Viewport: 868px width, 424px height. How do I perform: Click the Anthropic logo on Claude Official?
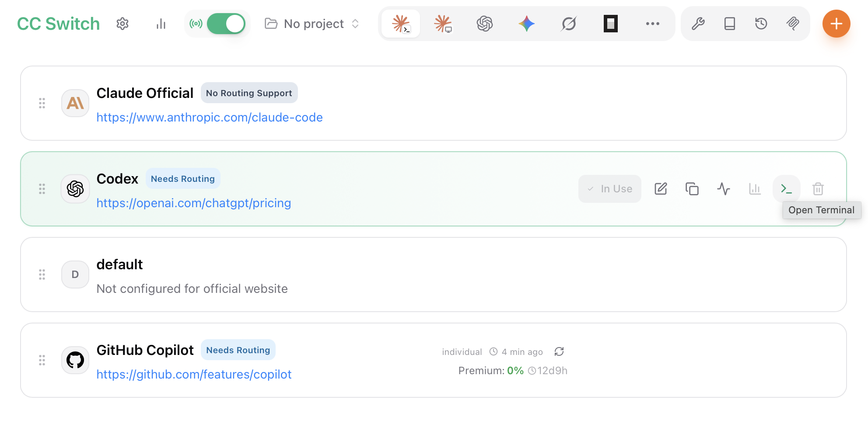click(75, 103)
